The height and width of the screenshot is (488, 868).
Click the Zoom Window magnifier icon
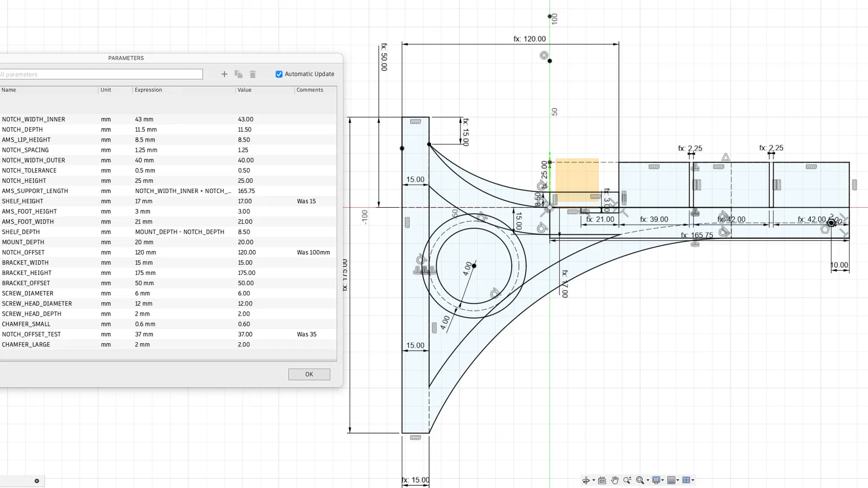tap(640, 480)
